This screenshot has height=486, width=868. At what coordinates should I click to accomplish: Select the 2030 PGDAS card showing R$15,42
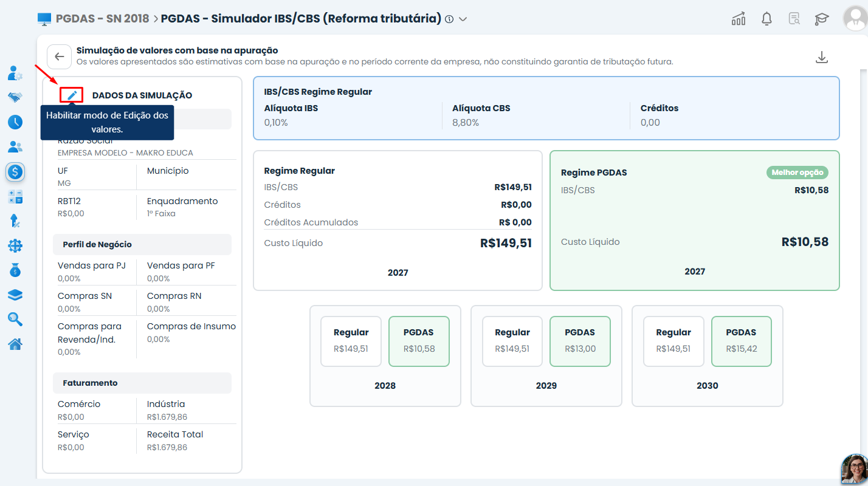(742, 341)
